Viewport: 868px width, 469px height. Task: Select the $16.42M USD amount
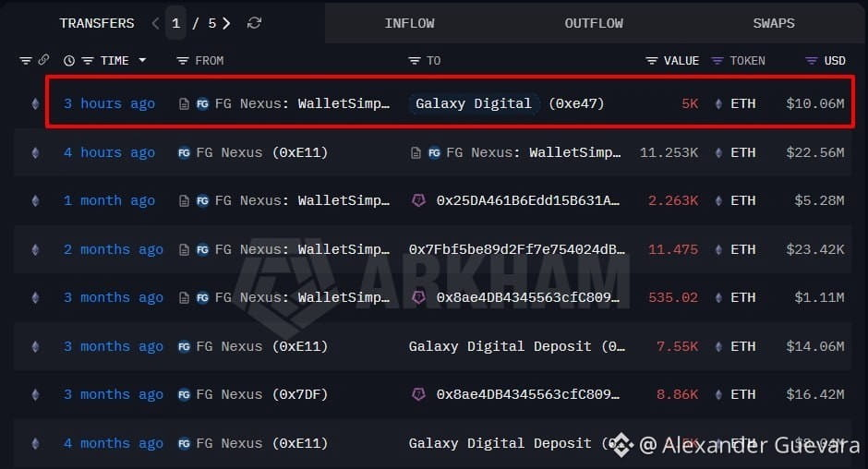[x=815, y=394]
